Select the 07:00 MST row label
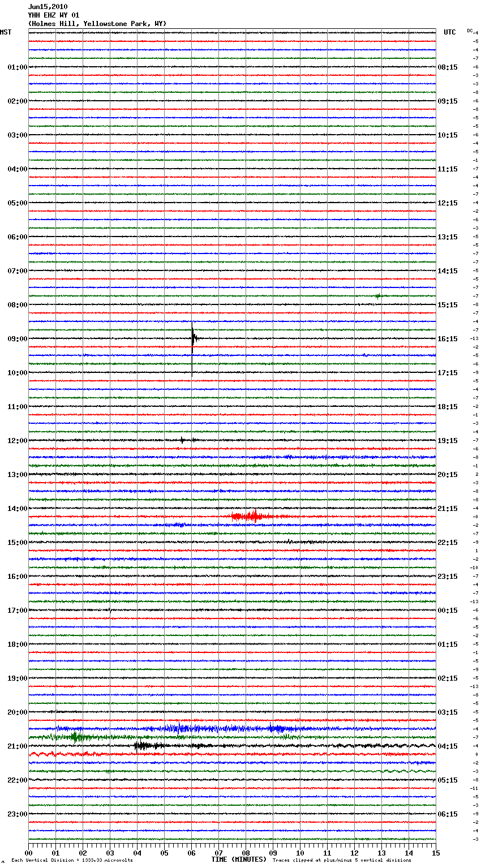Screen dimensions: 481x868 18,271
